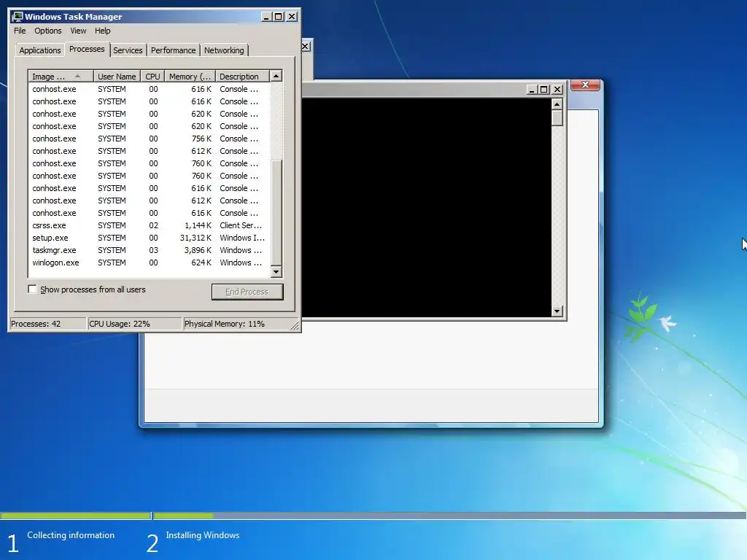747x560 pixels.
Task: Click Processes: 42 in status bar
Action: point(47,324)
